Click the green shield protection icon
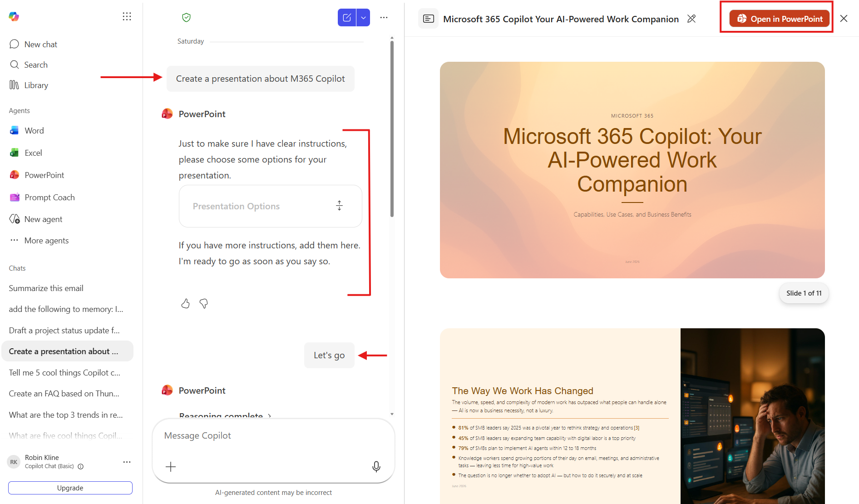Viewport: 859px width, 504px height. point(186,18)
